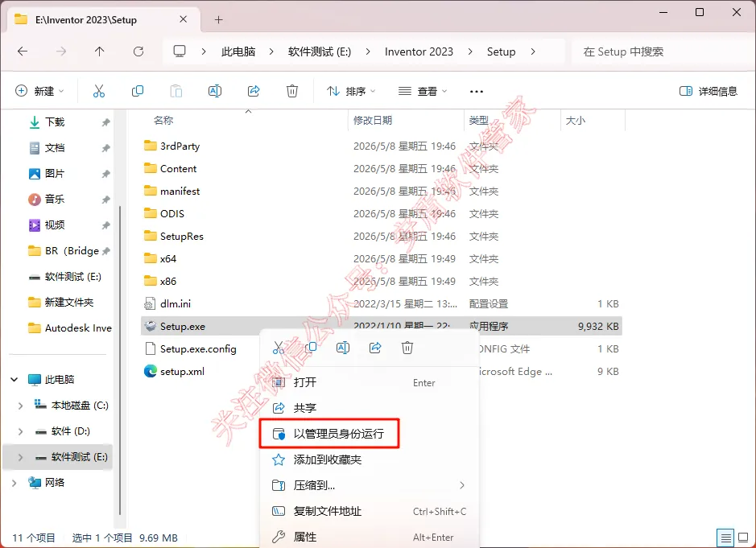Click the Rename icon in the toolbar
Screen dimensions: 756x548
(214, 91)
